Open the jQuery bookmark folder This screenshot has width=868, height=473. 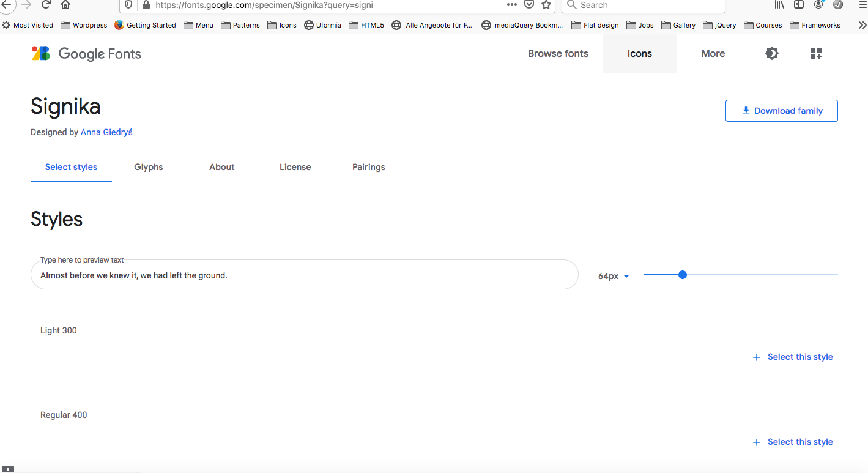click(x=719, y=25)
